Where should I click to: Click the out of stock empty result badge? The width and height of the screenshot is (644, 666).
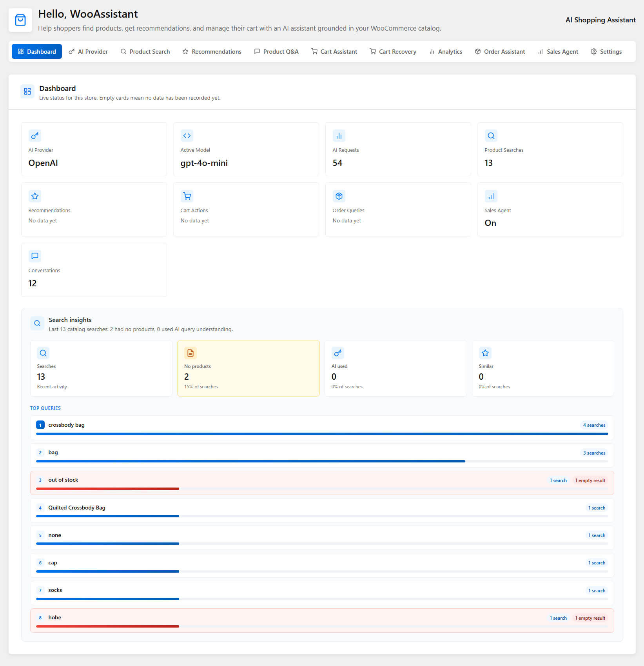pyautogui.click(x=590, y=480)
